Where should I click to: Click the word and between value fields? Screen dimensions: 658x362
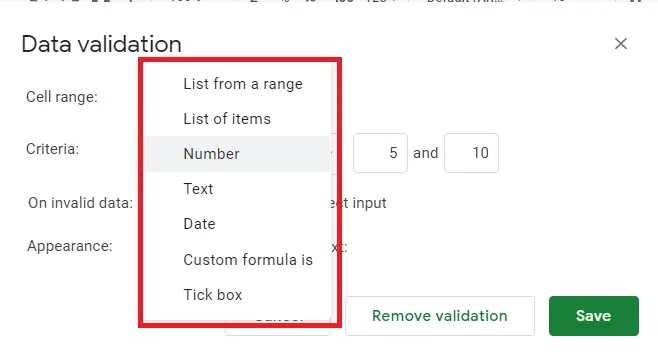pos(426,153)
